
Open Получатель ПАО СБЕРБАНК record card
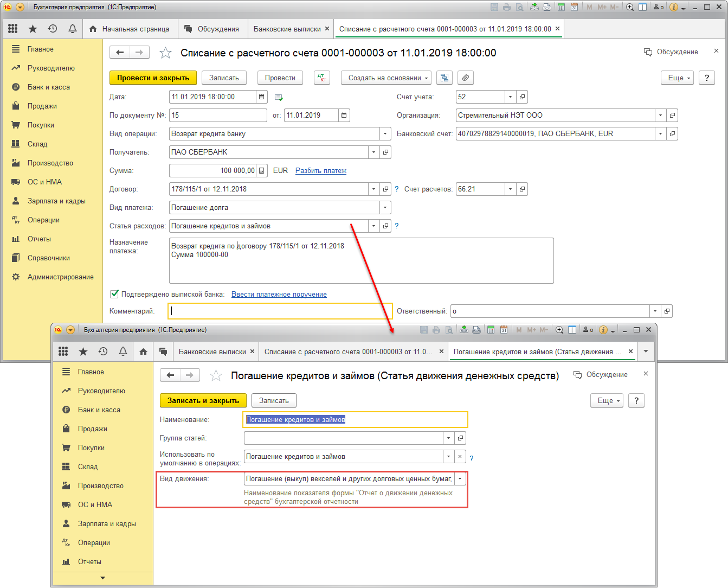point(385,152)
